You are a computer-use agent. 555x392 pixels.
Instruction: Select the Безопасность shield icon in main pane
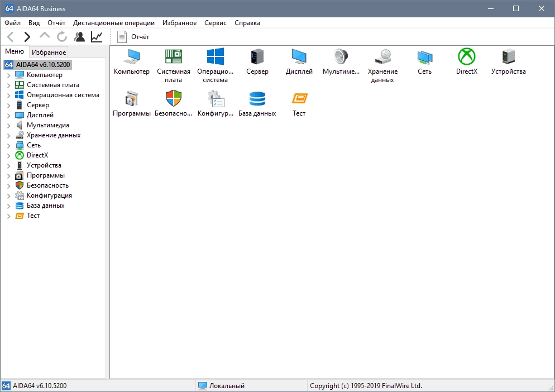(x=174, y=99)
